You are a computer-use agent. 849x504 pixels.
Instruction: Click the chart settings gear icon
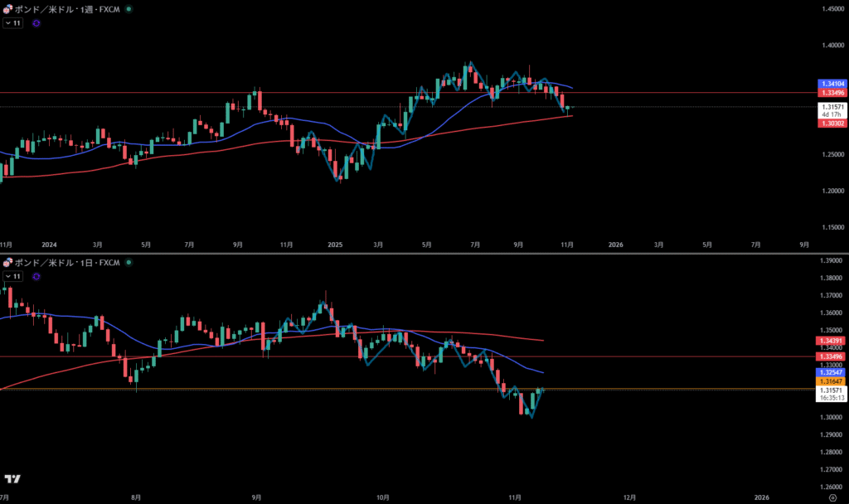pyautogui.click(x=832, y=497)
